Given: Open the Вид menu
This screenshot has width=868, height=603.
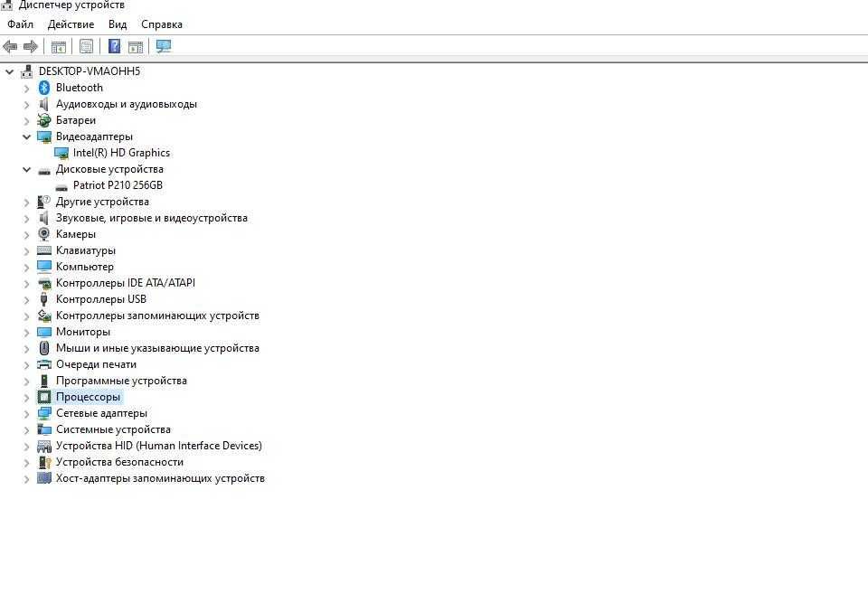Looking at the screenshot, I should click(x=118, y=24).
